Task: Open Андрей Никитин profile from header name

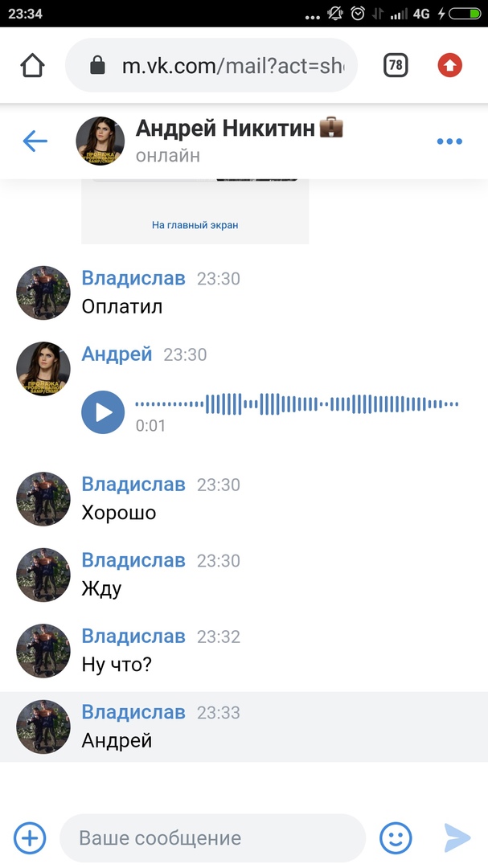Action: point(225,129)
